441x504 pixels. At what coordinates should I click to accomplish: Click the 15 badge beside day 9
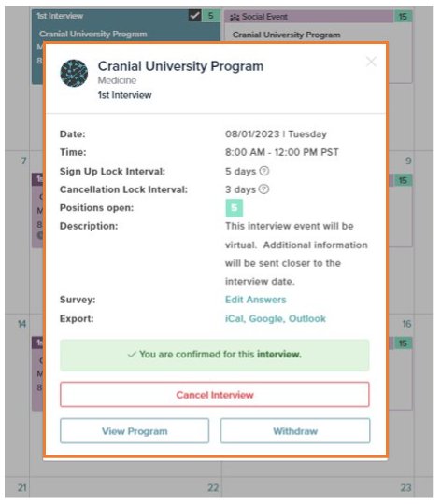(403, 180)
